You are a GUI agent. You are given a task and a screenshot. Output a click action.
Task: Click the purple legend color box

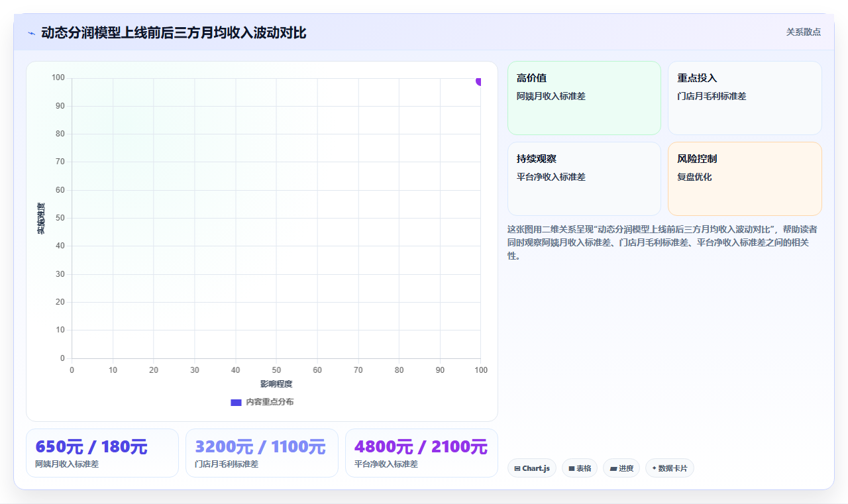click(236, 402)
